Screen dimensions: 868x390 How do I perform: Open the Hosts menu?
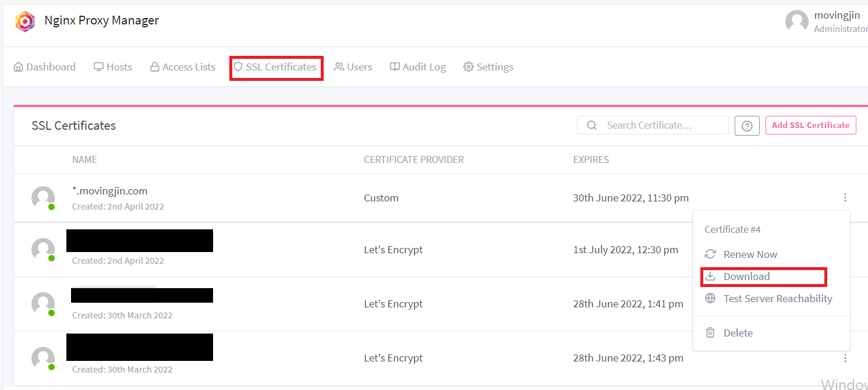pyautogui.click(x=113, y=67)
